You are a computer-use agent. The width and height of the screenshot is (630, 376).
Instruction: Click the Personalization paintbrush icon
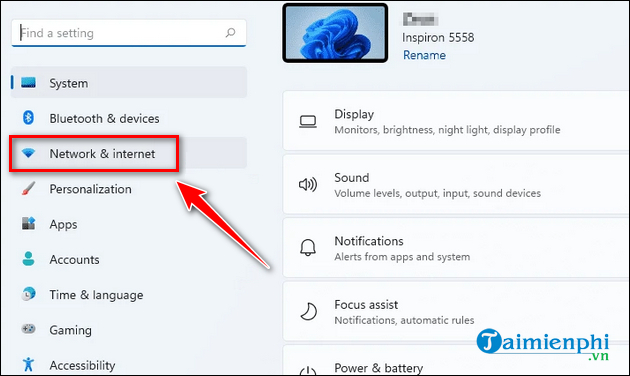(28, 188)
